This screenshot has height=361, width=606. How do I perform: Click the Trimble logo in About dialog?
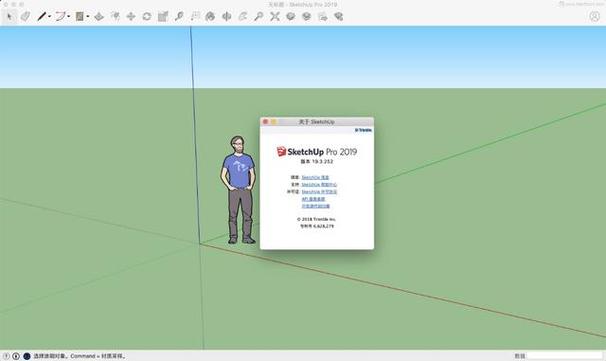point(363,130)
